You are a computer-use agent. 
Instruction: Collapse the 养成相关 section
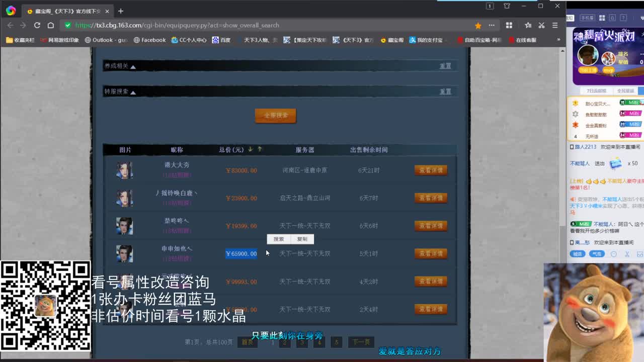[132, 66]
